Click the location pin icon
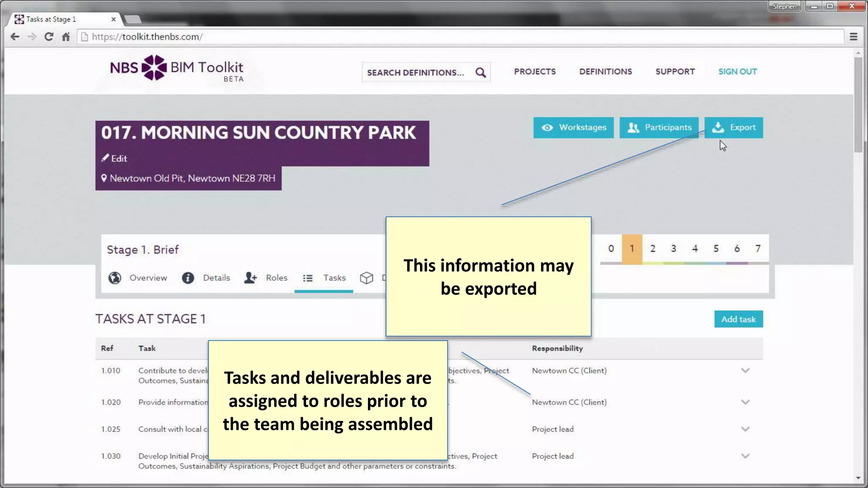Viewport: 868px width, 488px height. (104, 178)
